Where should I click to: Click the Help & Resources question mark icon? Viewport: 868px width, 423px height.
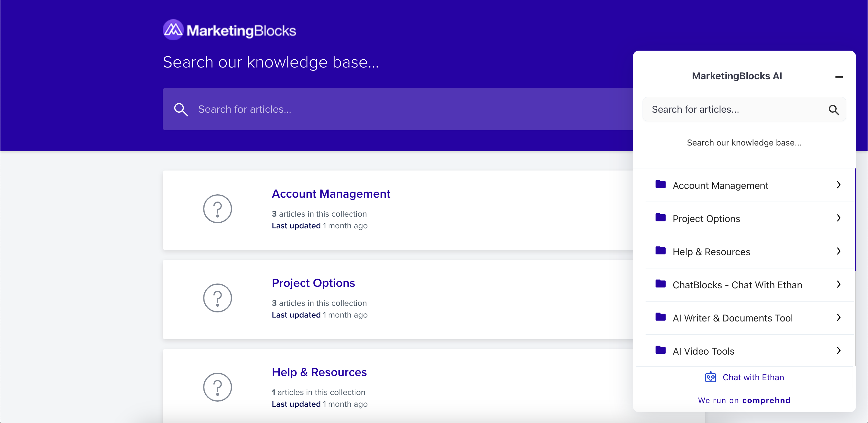pos(217,387)
